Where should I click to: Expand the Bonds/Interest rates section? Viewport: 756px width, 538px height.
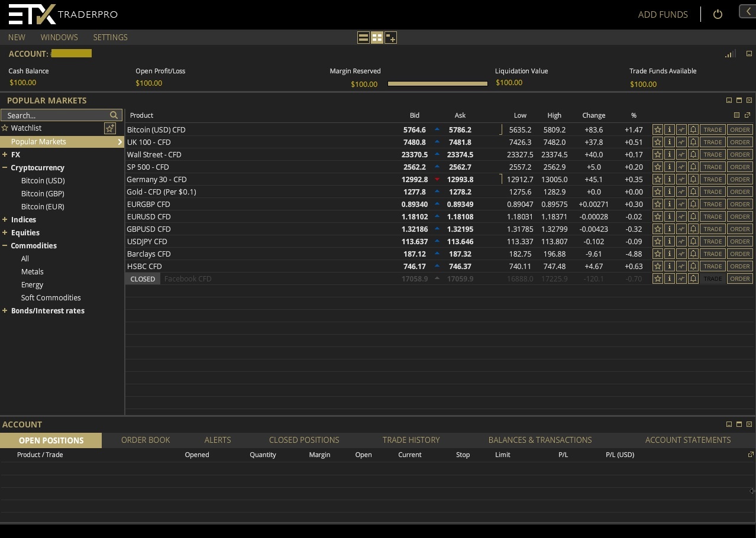(5, 310)
